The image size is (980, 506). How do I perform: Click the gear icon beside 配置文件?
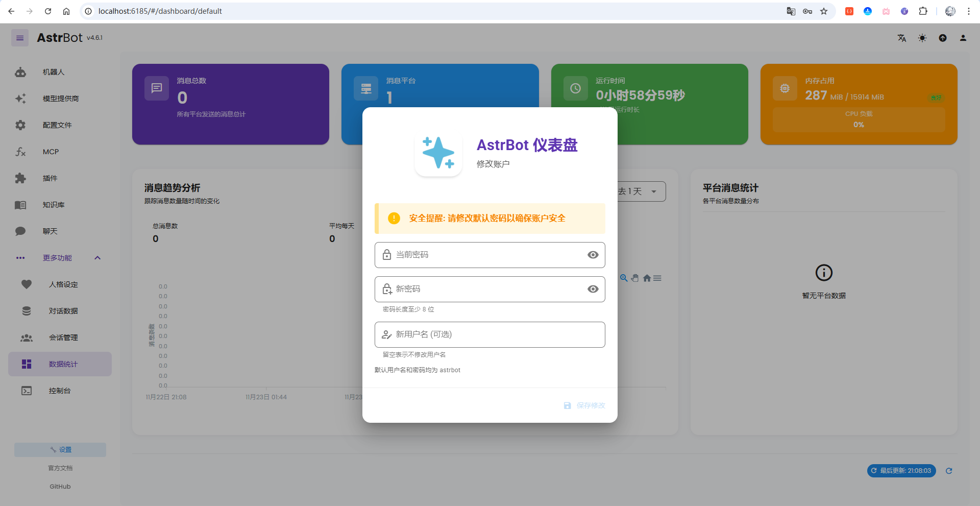20,125
